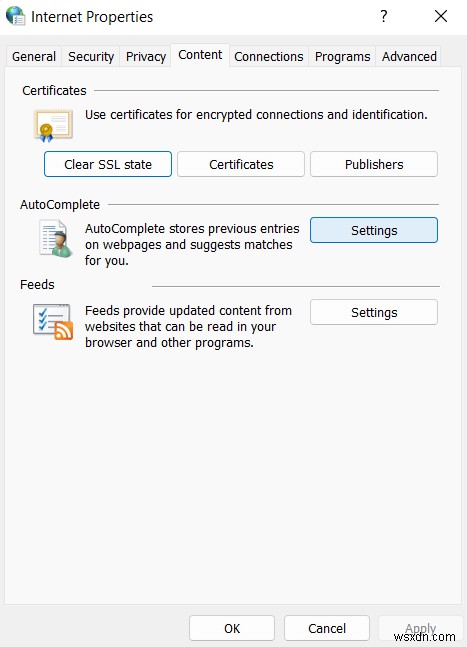Click the AutoComplete section heading
The width and height of the screenshot is (467, 647).
pos(60,205)
